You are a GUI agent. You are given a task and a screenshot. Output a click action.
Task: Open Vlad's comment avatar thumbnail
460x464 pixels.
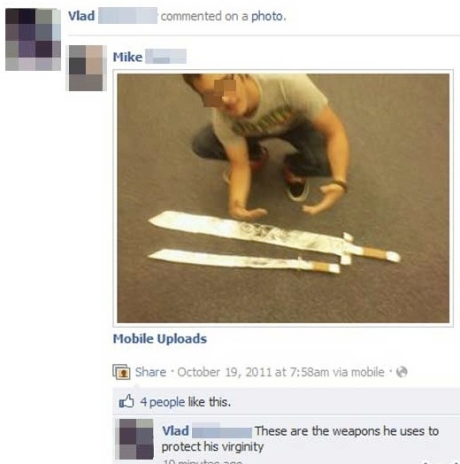click(134, 439)
